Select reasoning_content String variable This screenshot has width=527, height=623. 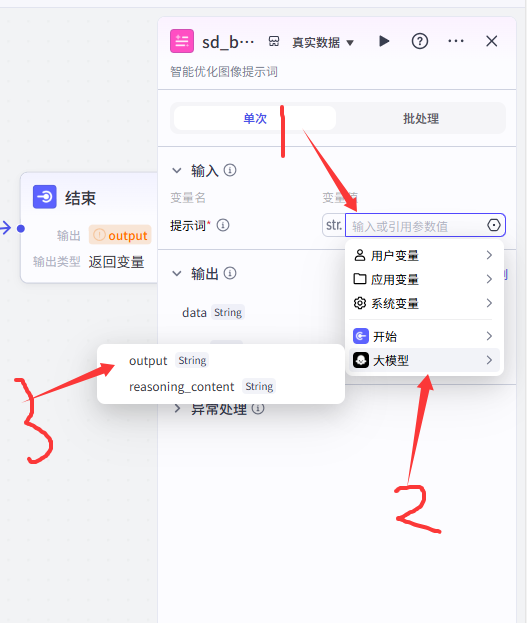[x=221, y=386]
